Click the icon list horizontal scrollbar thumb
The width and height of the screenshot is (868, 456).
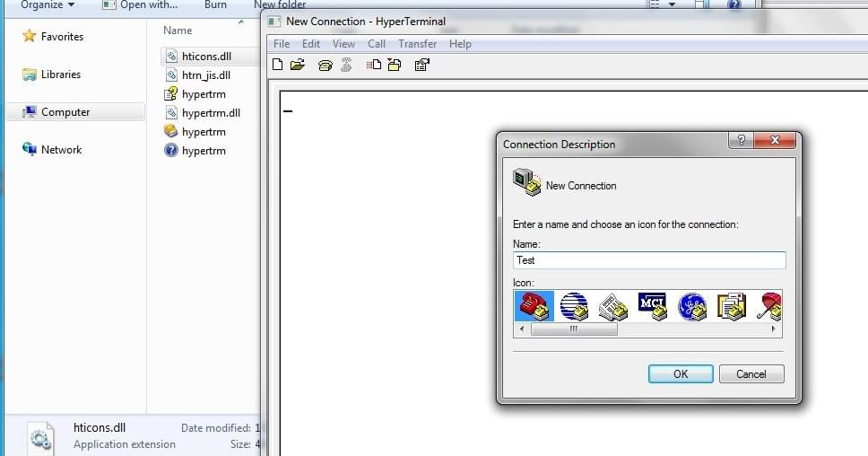[574, 329]
